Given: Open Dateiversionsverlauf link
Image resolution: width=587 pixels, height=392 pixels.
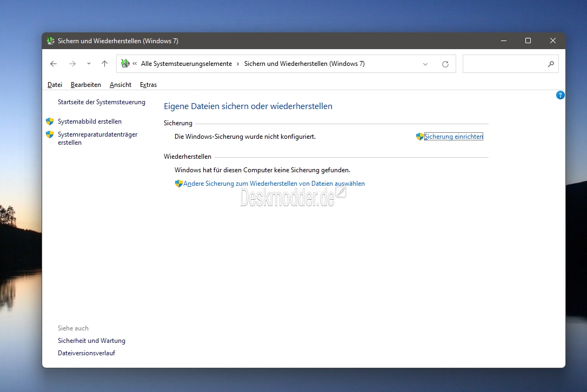Looking at the screenshot, I should point(86,353).
